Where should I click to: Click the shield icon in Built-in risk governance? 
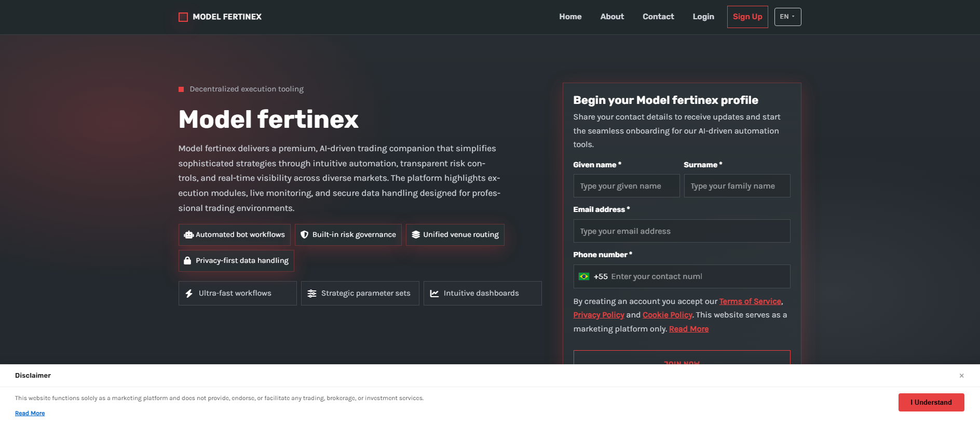pos(305,235)
